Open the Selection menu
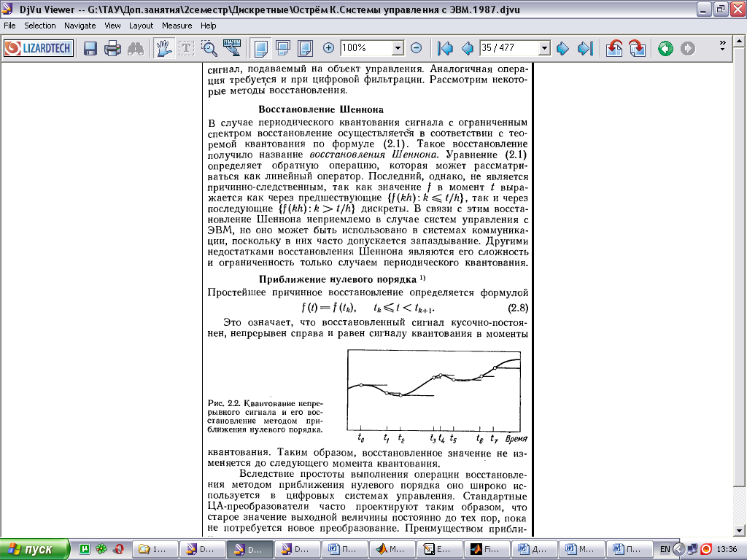 (40, 26)
